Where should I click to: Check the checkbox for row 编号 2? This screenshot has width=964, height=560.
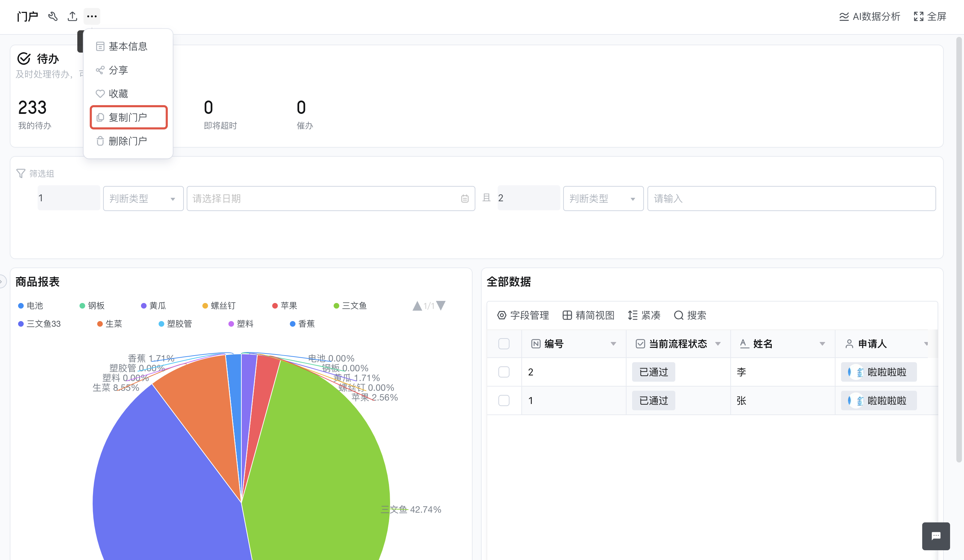(x=504, y=372)
